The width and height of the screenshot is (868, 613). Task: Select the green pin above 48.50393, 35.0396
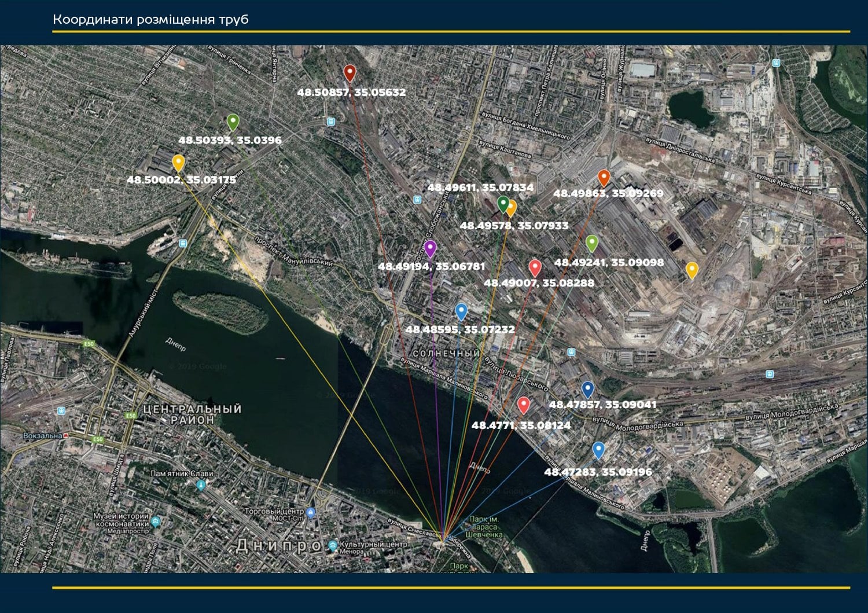coord(233,122)
